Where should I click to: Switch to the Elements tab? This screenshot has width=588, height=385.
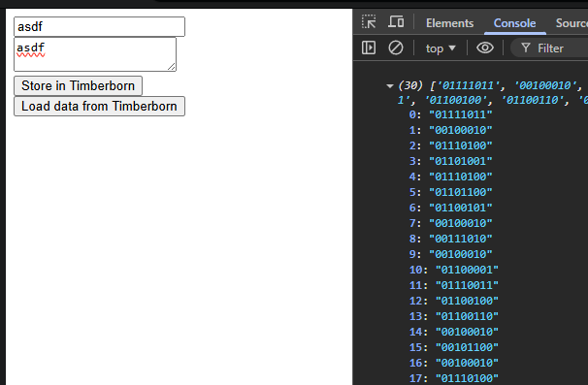click(x=449, y=23)
